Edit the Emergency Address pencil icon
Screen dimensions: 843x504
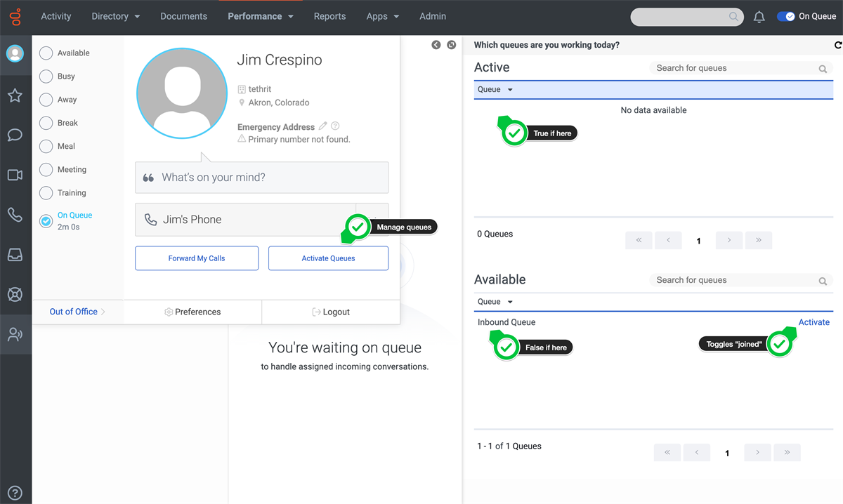coord(322,126)
